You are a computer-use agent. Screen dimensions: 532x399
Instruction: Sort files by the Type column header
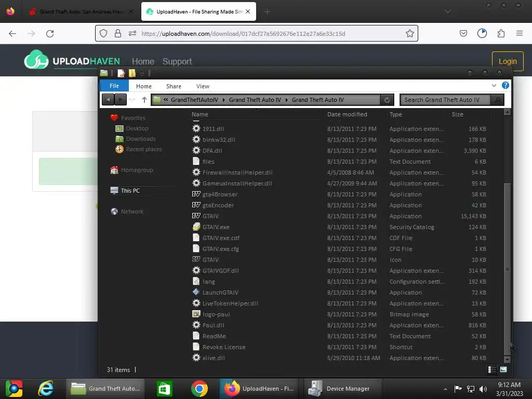click(x=417, y=114)
